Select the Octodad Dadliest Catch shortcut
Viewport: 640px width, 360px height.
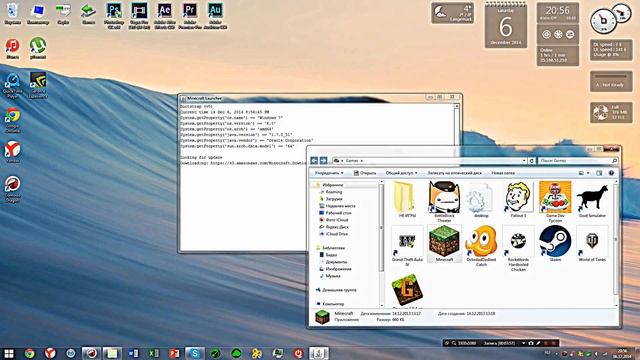tap(481, 246)
